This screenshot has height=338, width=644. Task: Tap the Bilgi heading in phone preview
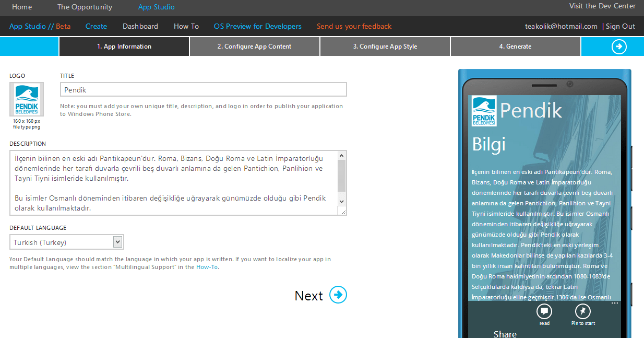point(489,144)
